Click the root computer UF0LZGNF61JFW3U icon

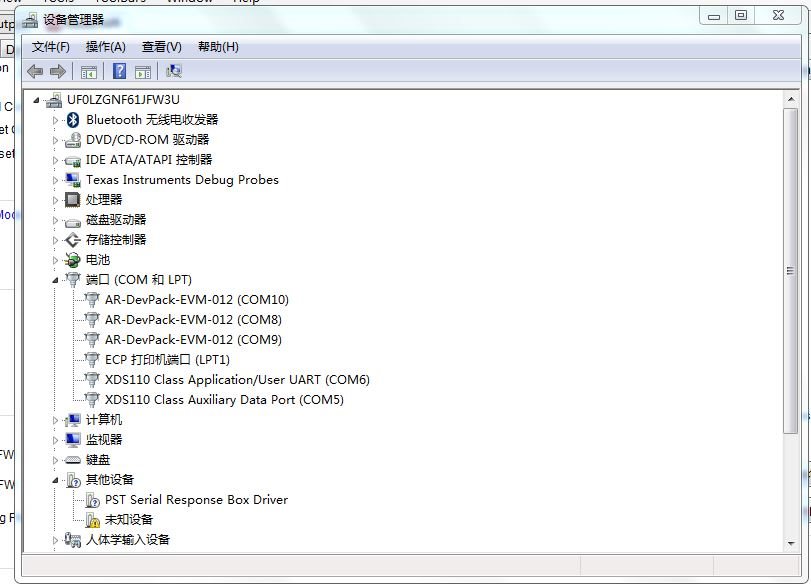[54, 100]
